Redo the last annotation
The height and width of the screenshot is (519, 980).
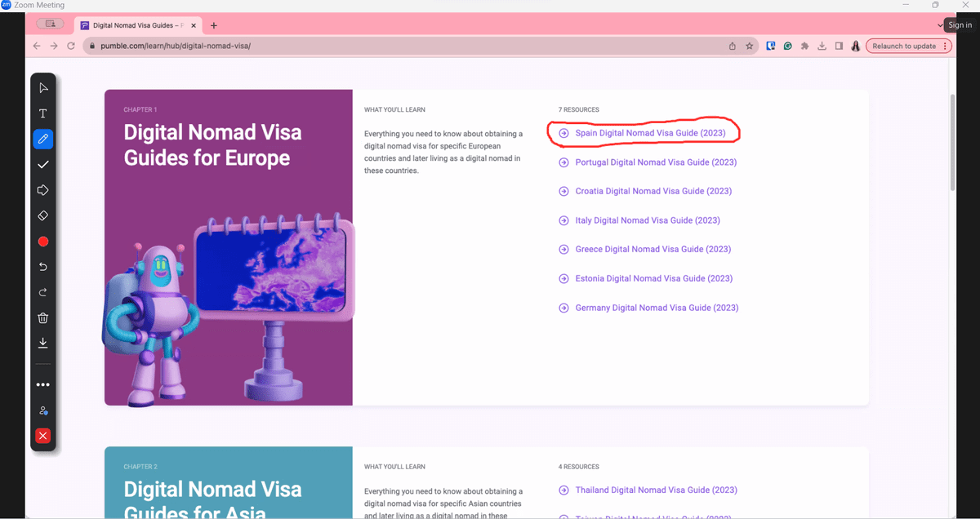43,292
